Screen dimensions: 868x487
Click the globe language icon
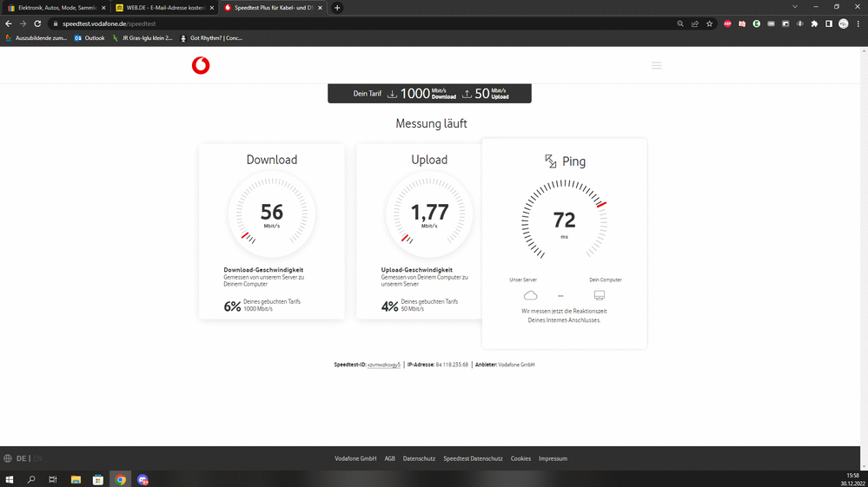8,458
